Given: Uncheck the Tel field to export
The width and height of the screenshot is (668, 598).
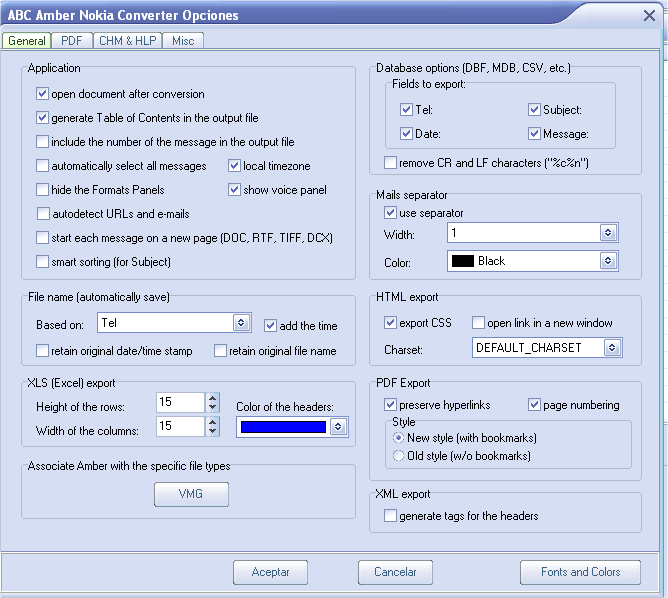Looking at the screenshot, I should tap(406, 109).
